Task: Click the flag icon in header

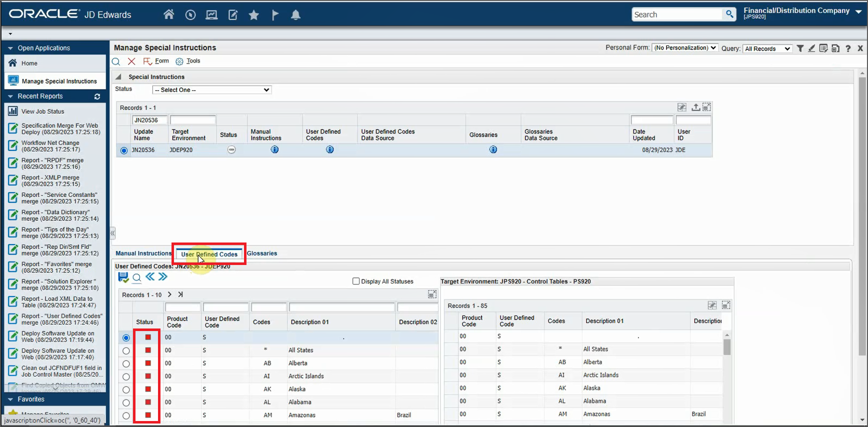Action: coord(274,15)
